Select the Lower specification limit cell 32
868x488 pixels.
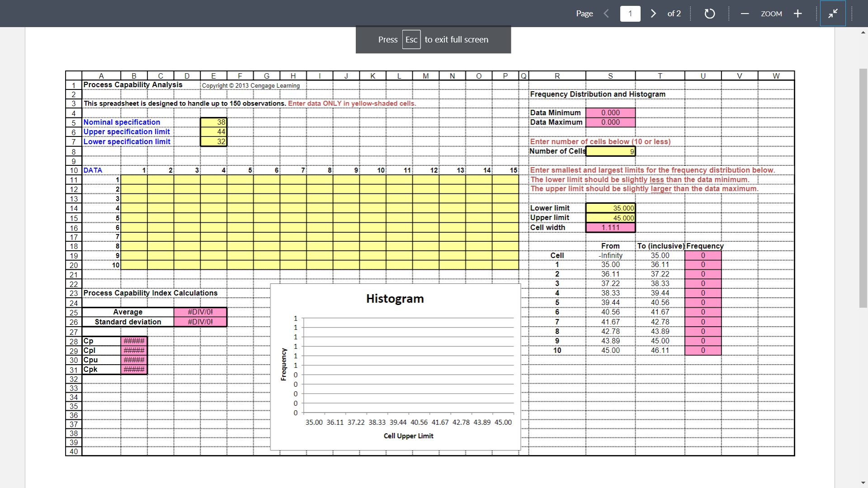[x=213, y=141]
